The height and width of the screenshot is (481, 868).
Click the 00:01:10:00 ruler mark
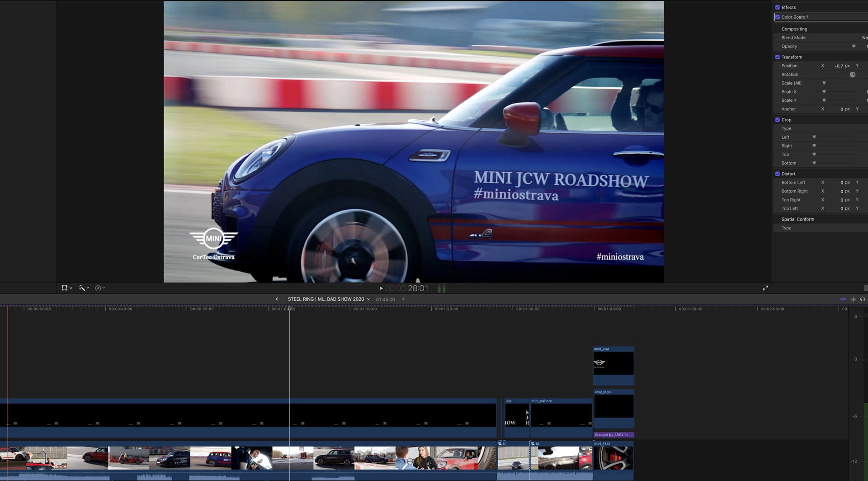tap(365, 309)
